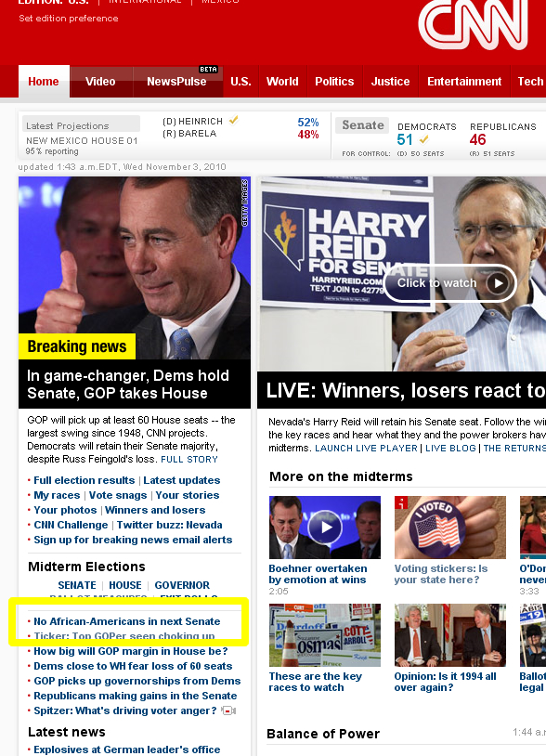Play the Boehner emotion video thumbnail

[x=325, y=527]
